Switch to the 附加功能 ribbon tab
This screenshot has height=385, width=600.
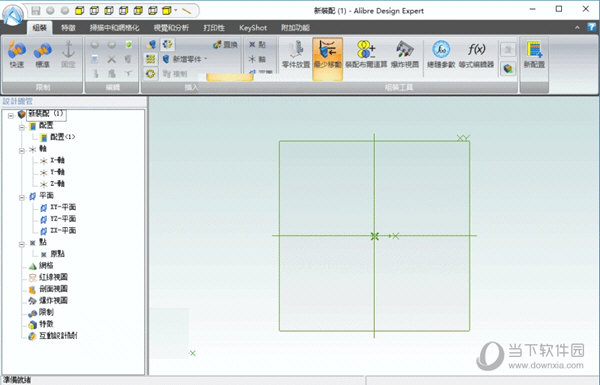[x=295, y=28]
